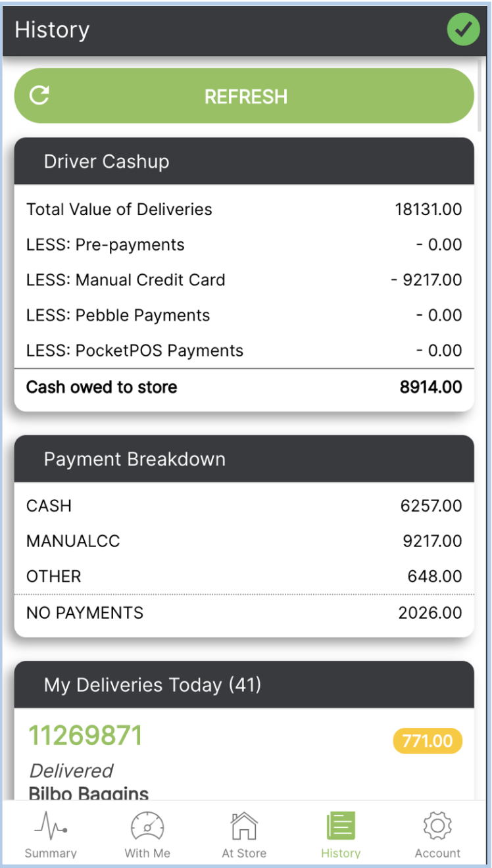Click the NO PAYMENTS row

(x=244, y=613)
